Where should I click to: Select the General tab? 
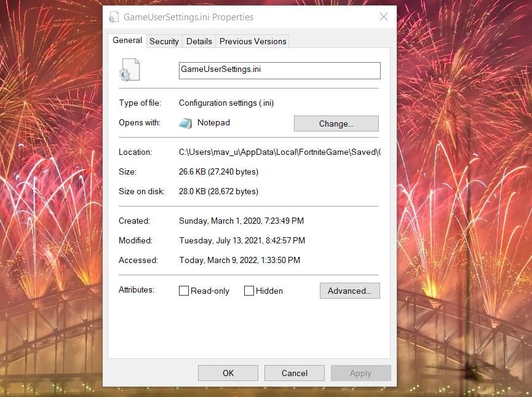(x=127, y=41)
